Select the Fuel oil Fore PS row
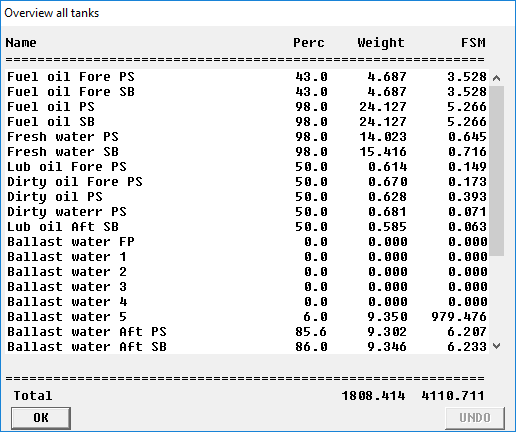The width and height of the screenshot is (516, 432). tap(247, 77)
